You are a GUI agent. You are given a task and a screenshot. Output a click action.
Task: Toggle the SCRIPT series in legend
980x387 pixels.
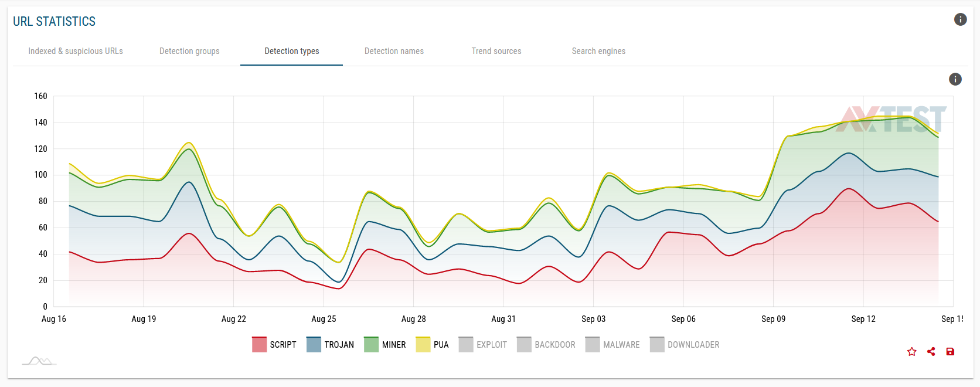[x=274, y=345]
